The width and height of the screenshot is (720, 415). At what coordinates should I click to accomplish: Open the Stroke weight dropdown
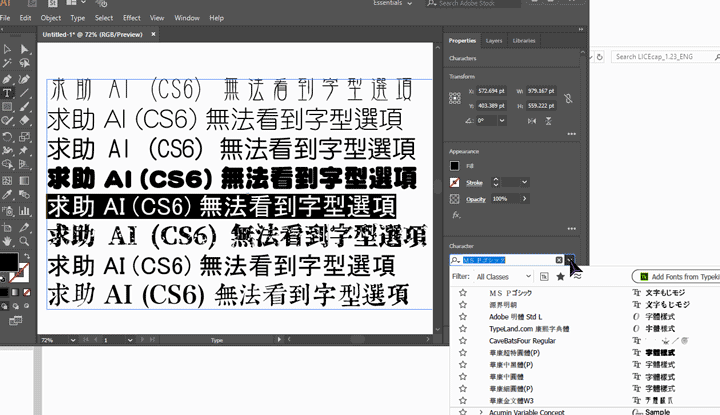pos(524,183)
